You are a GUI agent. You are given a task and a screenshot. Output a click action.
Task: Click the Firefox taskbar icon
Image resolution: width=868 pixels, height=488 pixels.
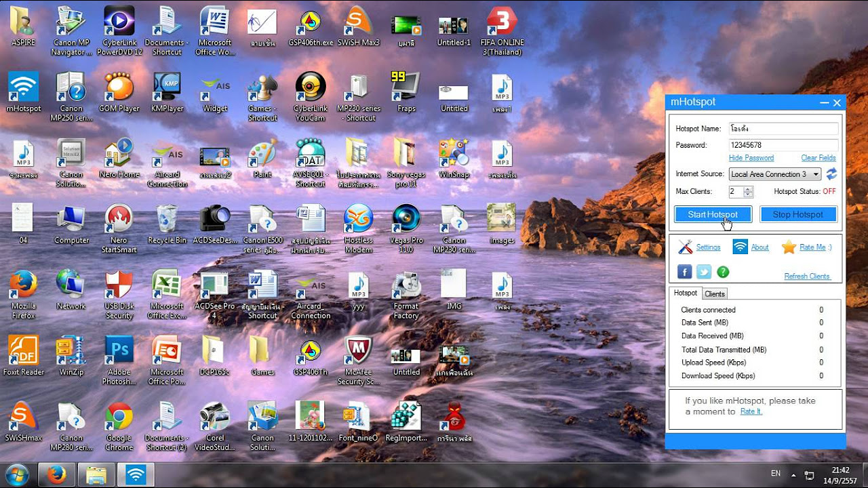coord(56,474)
